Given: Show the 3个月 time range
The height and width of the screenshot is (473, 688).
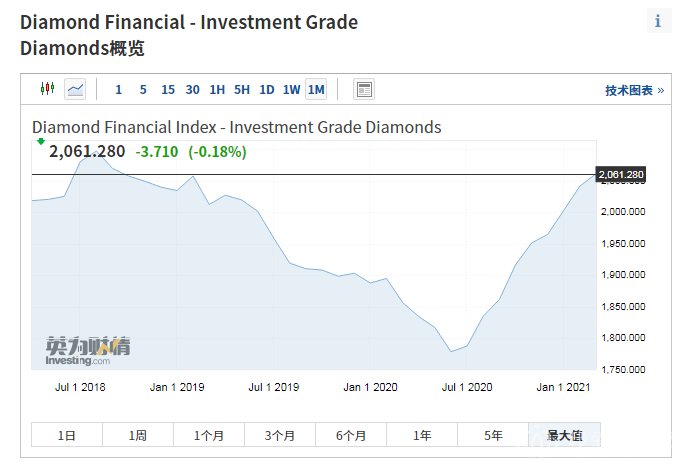Looking at the screenshot, I should pos(280,435).
